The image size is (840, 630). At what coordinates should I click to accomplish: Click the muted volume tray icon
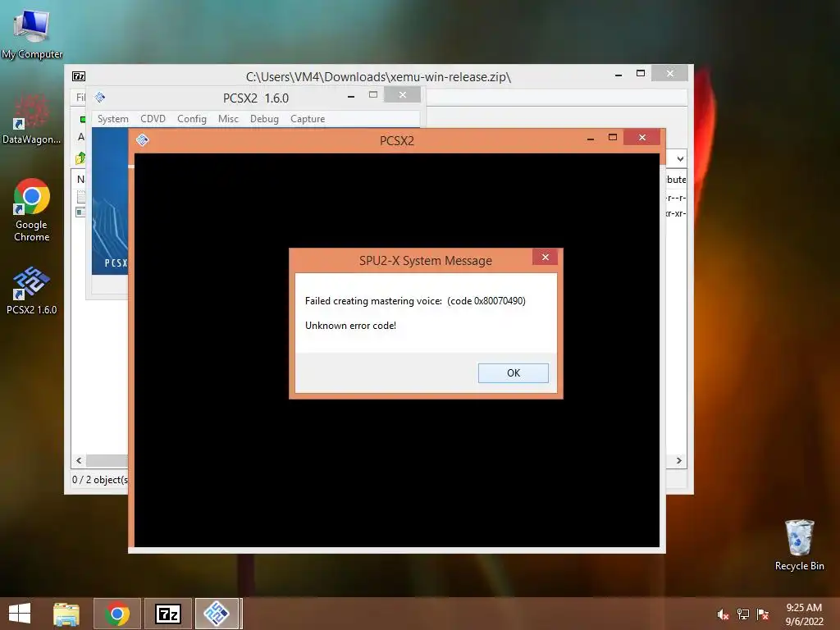[x=723, y=614]
